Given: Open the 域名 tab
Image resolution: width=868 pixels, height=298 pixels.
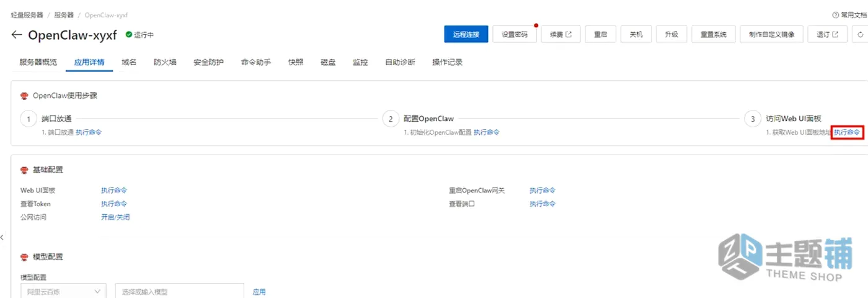Looking at the screenshot, I should 129,62.
